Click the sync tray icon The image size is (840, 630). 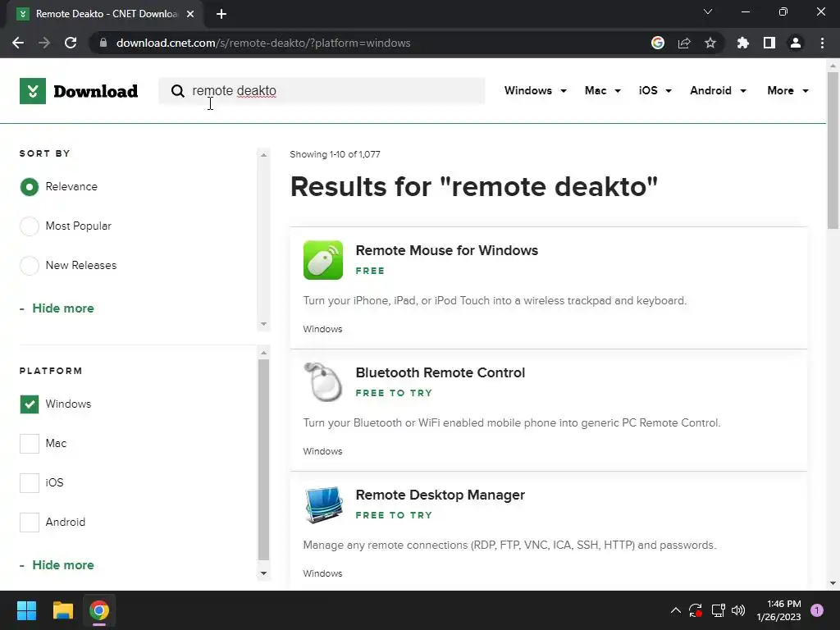(x=696, y=610)
